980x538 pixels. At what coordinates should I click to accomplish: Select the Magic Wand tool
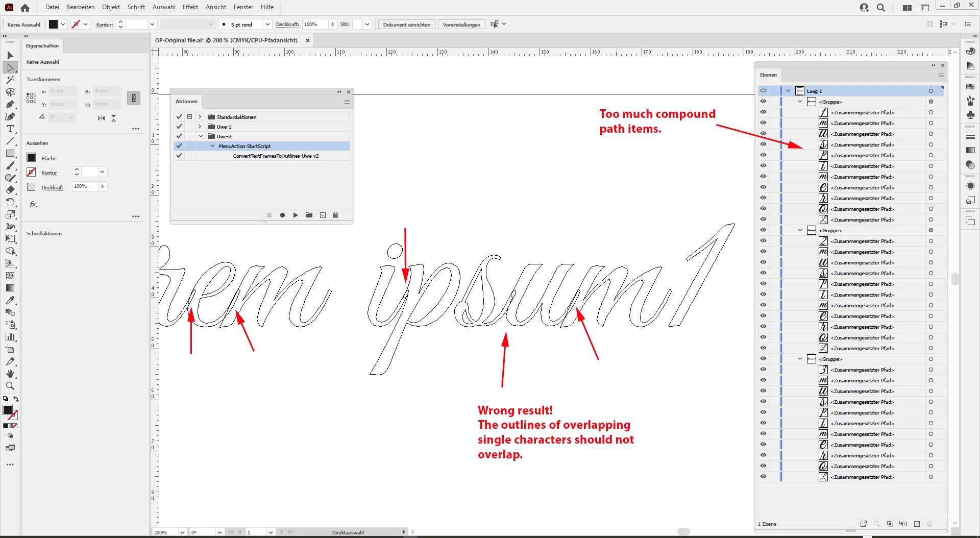pos(10,80)
